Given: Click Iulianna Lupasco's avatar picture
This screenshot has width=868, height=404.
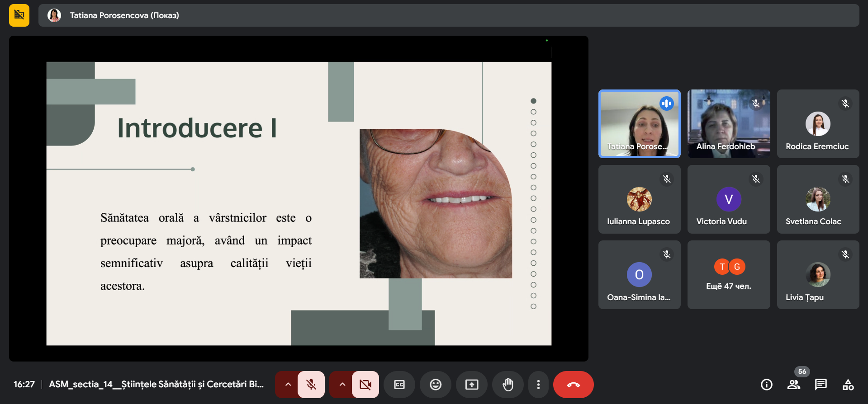Looking at the screenshot, I should (x=639, y=199).
